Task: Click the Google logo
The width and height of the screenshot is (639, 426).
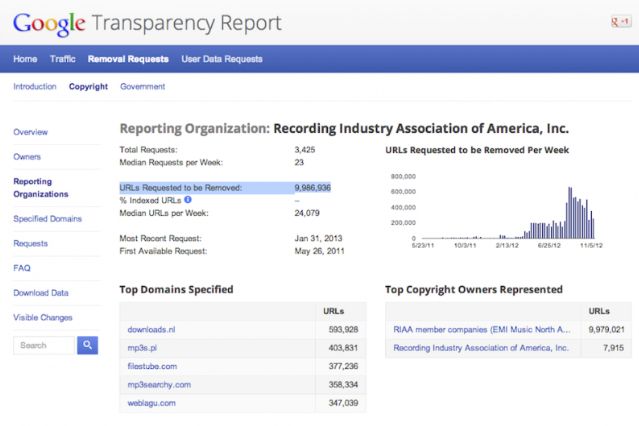Action: pos(49,24)
